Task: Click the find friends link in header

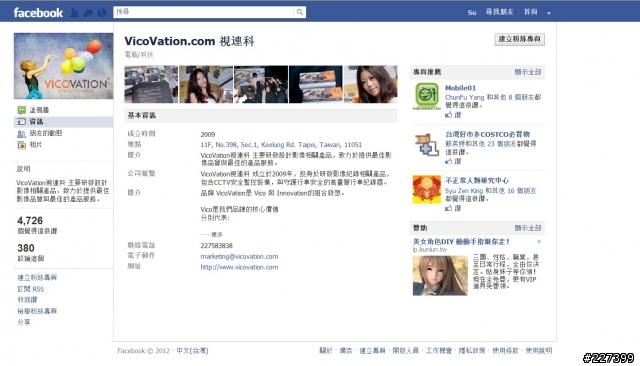Action: (x=499, y=12)
